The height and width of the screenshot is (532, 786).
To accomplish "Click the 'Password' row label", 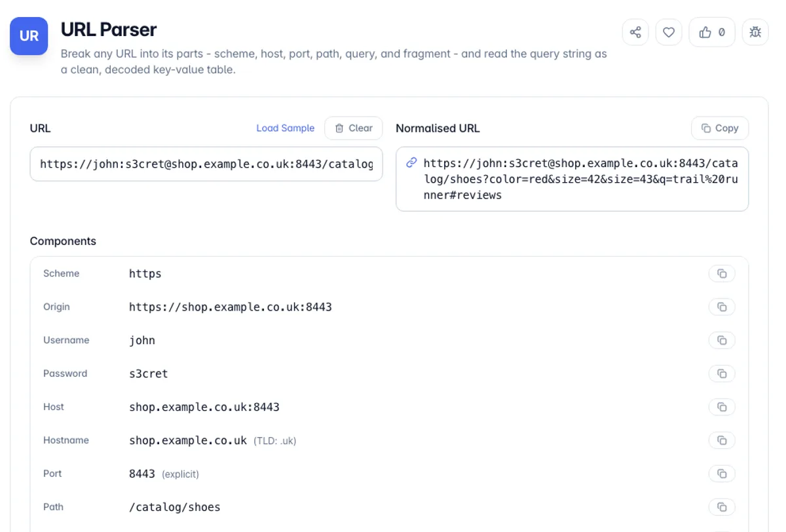I will [x=65, y=374].
